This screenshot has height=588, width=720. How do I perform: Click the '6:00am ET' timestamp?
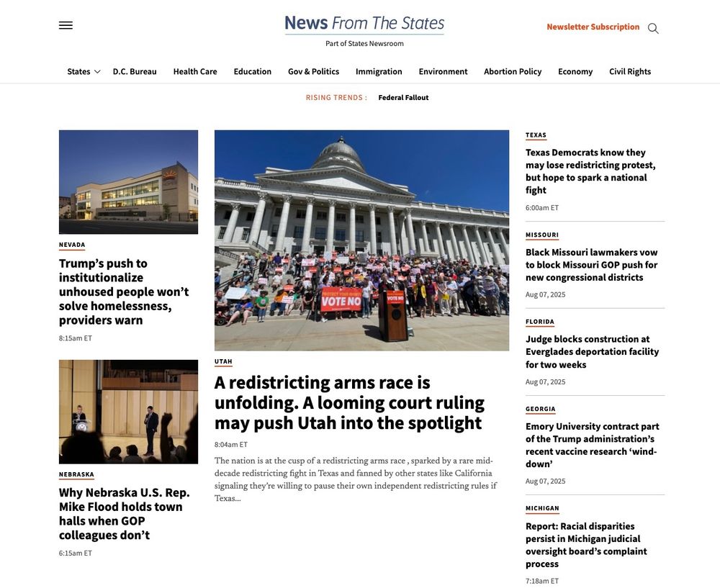542,207
